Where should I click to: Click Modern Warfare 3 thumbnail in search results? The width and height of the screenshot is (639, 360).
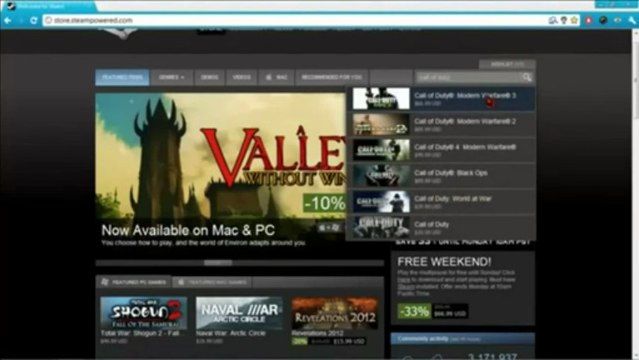tap(381, 99)
